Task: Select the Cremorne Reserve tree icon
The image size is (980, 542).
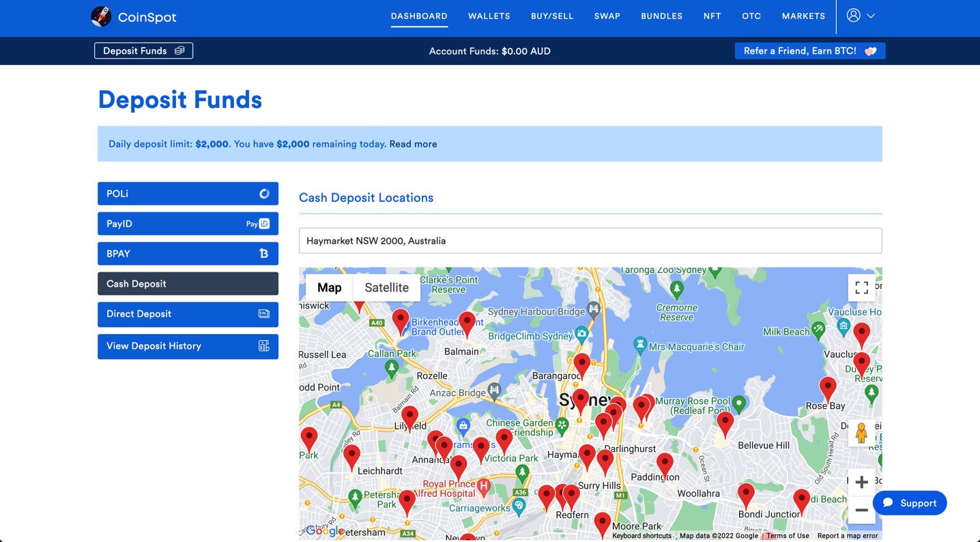Action: pyautogui.click(x=676, y=289)
